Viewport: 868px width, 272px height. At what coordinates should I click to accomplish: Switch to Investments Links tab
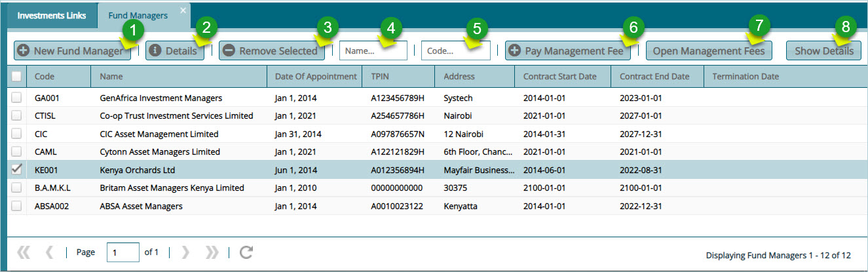pyautogui.click(x=52, y=16)
